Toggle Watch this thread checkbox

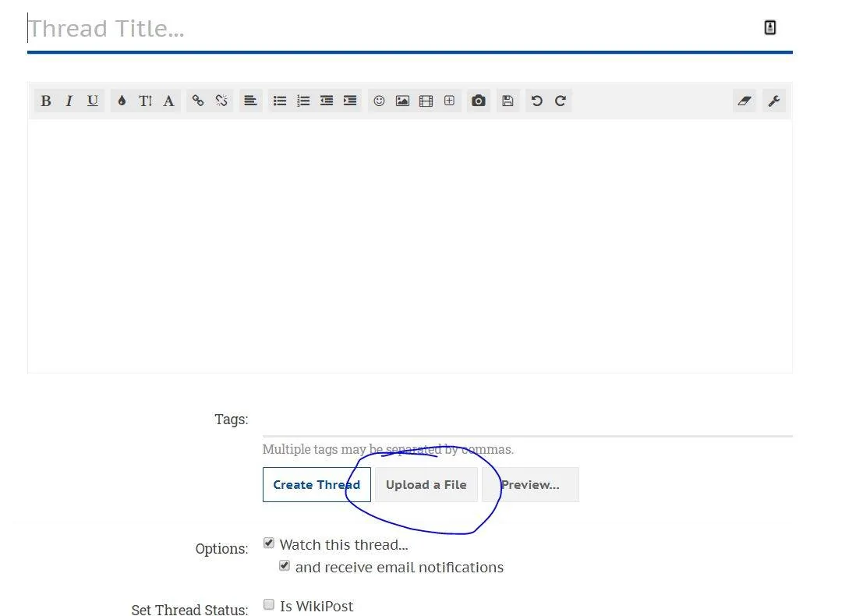[x=269, y=543]
